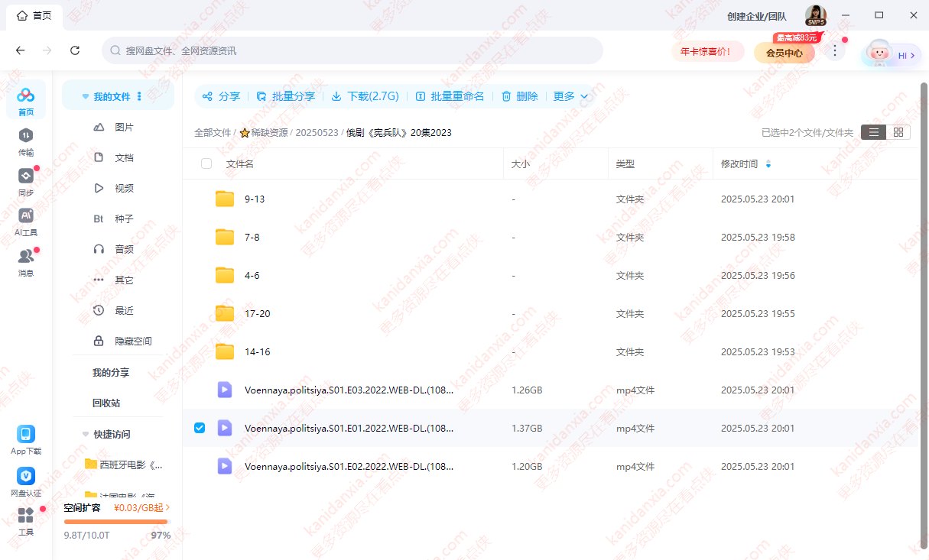929x560 pixels.
Task: Click the 9-13 folder icon
Action: coord(224,199)
